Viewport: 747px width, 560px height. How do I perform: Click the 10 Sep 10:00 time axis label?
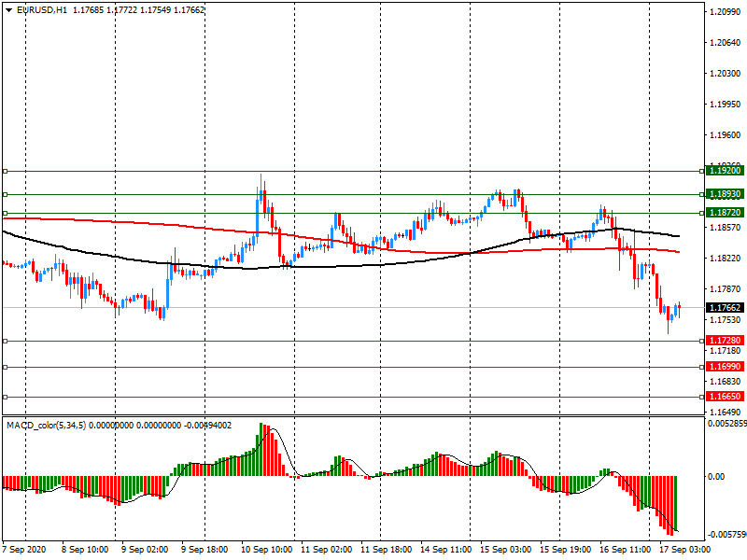[x=268, y=551]
